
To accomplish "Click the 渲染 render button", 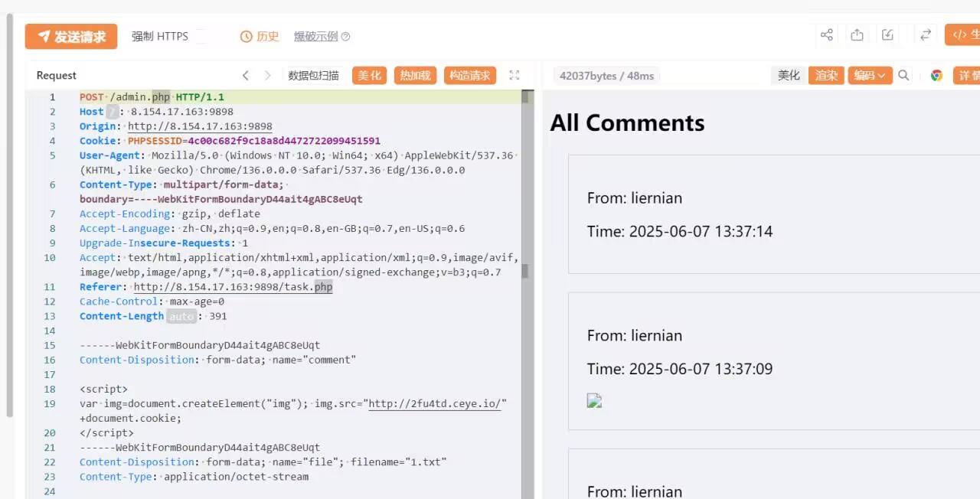I will pyautogui.click(x=826, y=75).
